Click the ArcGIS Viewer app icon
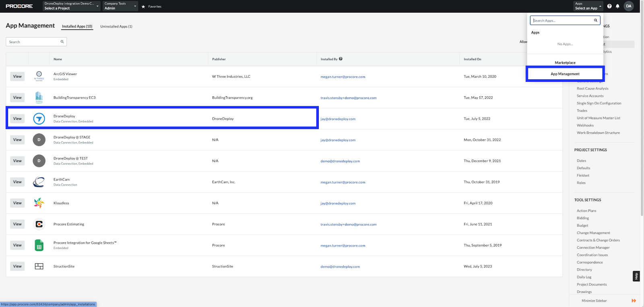The height and width of the screenshot is (307, 644). click(x=39, y=76)
